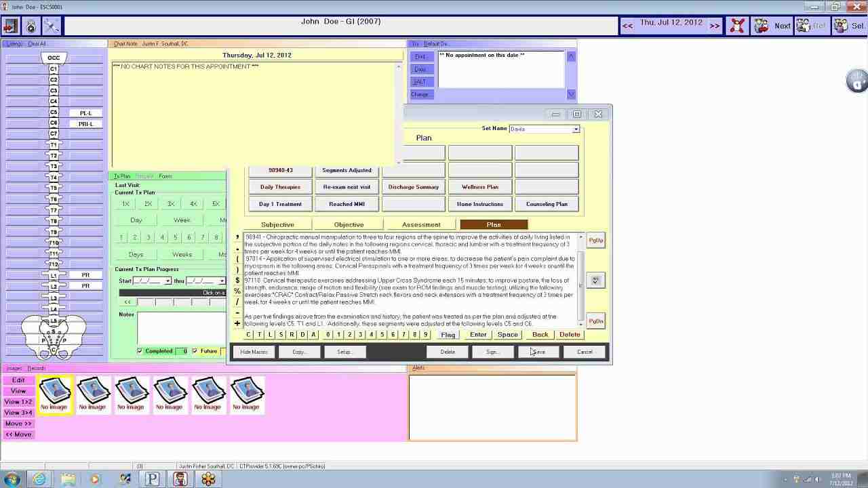The image size is (868, 488).
Task: Click the Reached MMI macro button
Action: [x=347, y=204]
